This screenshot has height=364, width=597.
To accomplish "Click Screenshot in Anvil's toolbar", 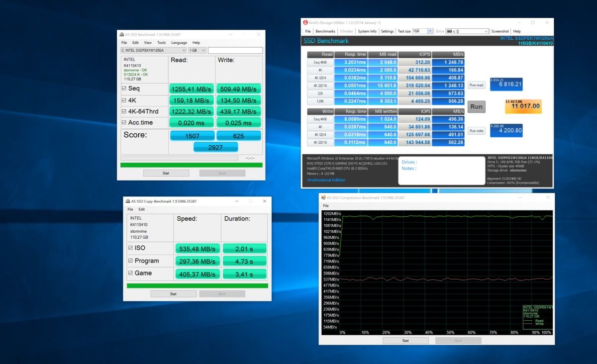I will coord(500,31).
